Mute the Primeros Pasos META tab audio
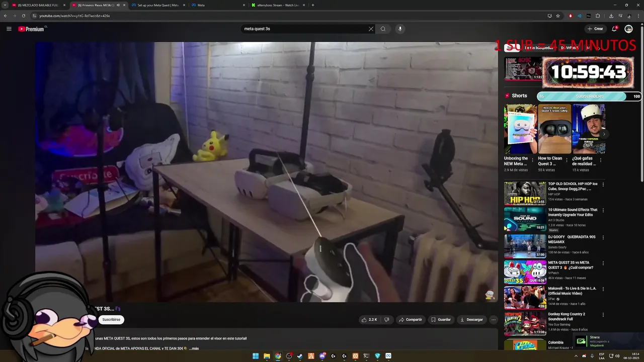The height and width of the screenshot is (362, 644). (118, 5)
